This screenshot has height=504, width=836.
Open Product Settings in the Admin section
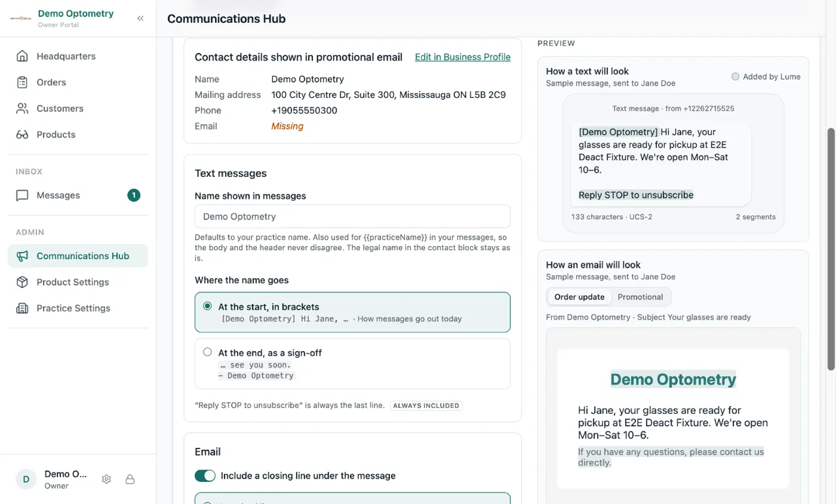click(x=78, y=282)
